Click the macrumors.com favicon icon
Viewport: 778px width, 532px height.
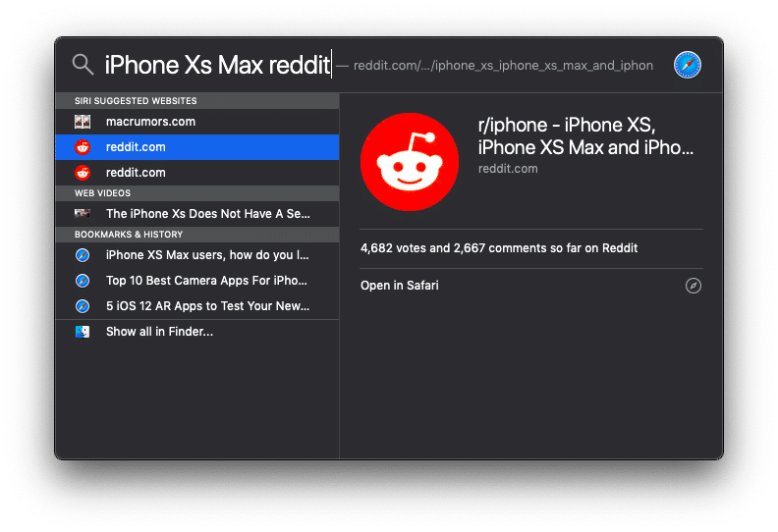(x=83, y=122)
